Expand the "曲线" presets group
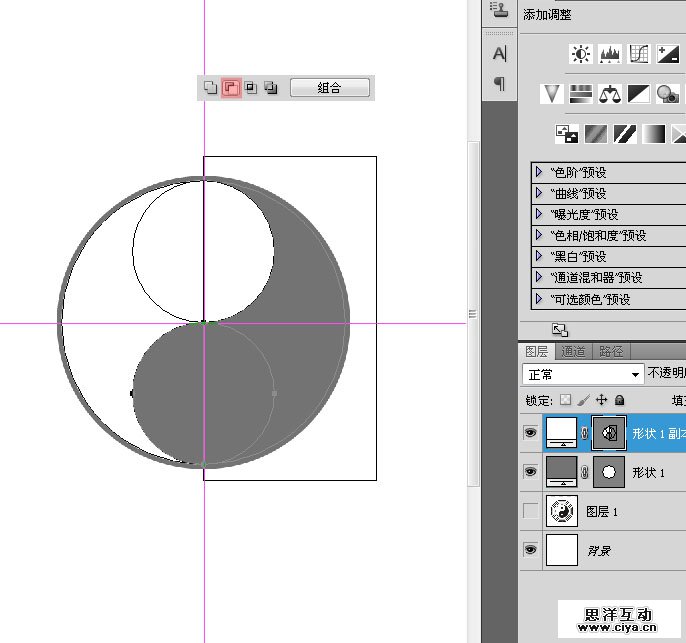This screenshot has height=643, width=686. coord(540,193)
